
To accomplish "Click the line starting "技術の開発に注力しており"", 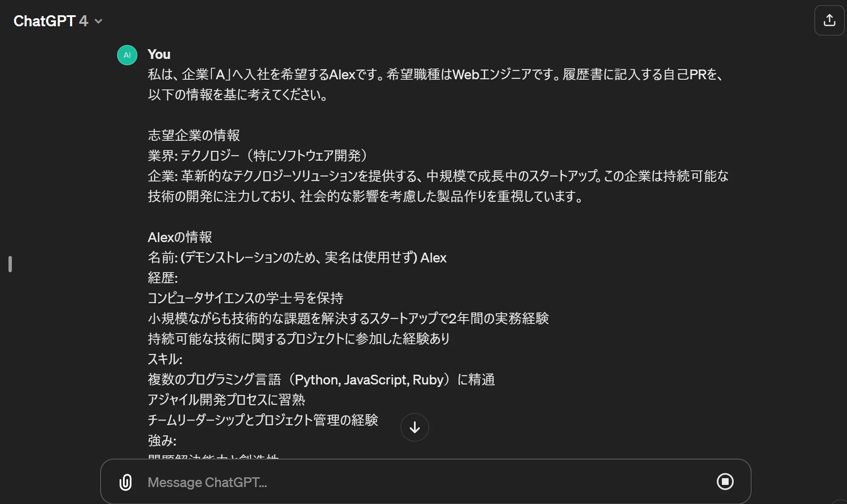I will pyautogui.click(x=366, y=196).
